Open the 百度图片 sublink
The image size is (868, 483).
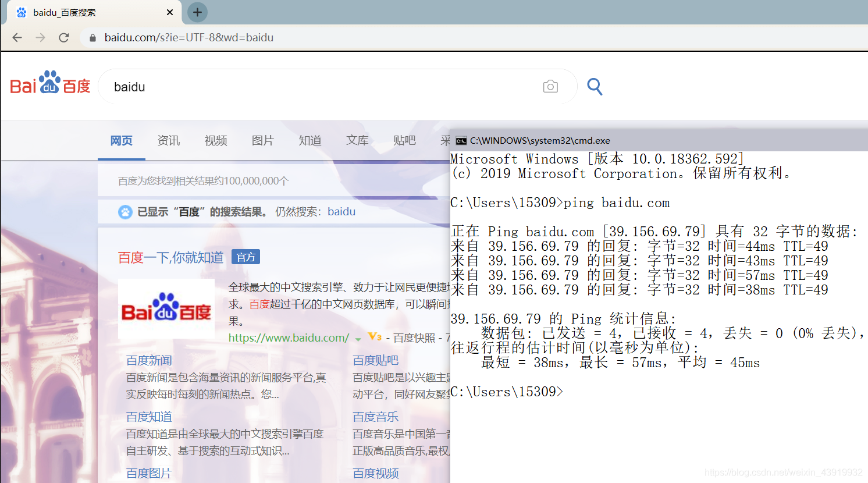[x=149, y=474]
